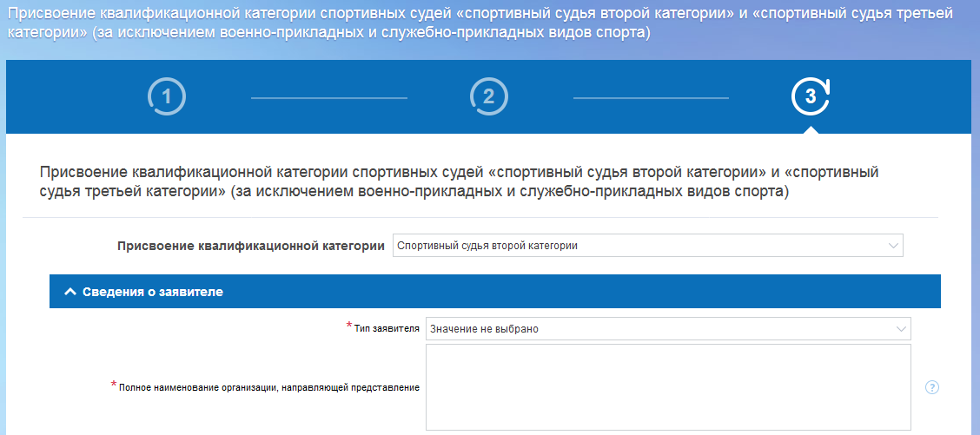Click the arrow on the qualification category dropdown
980x435 pixels.
(893, 246)
